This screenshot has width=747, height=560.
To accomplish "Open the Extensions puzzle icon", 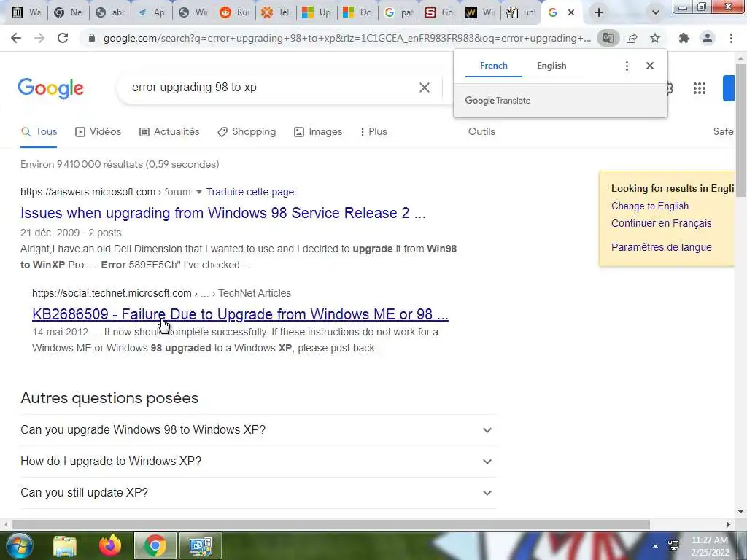I will [x=684, y=38].
